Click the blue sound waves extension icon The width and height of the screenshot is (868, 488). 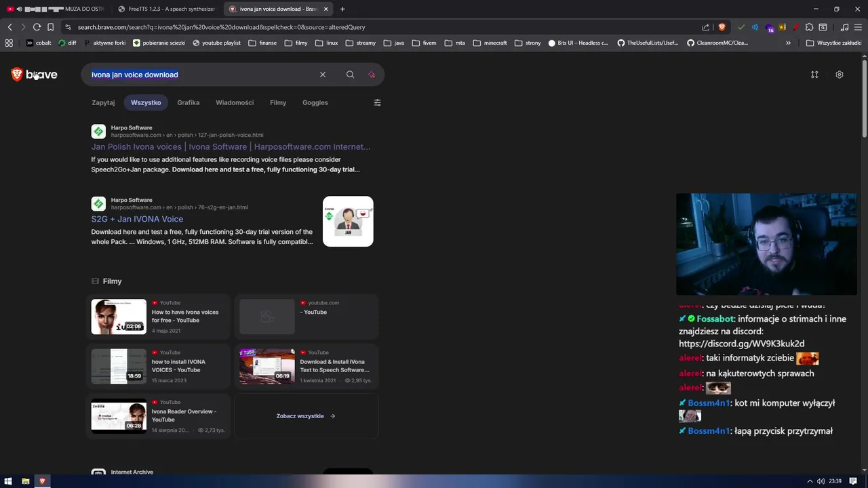click(755, 27)
